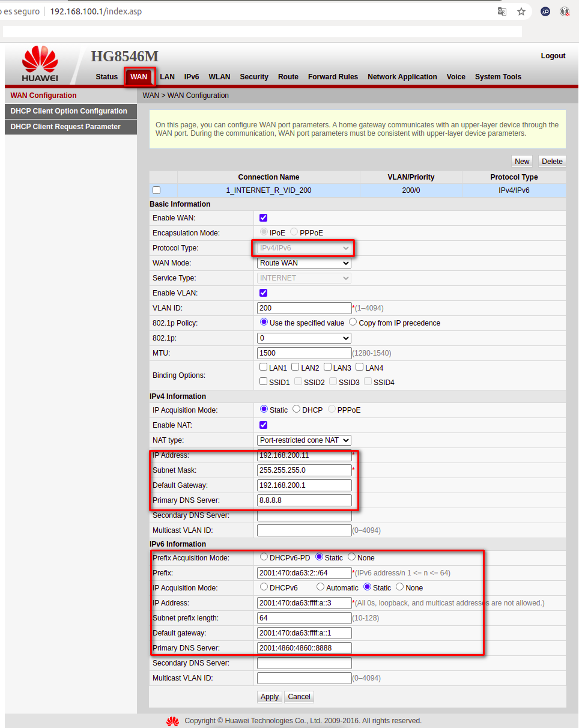Toggle the Enable WAN checkbox
This screenshot has height=728, width=579.
click(x=263, y=217)
